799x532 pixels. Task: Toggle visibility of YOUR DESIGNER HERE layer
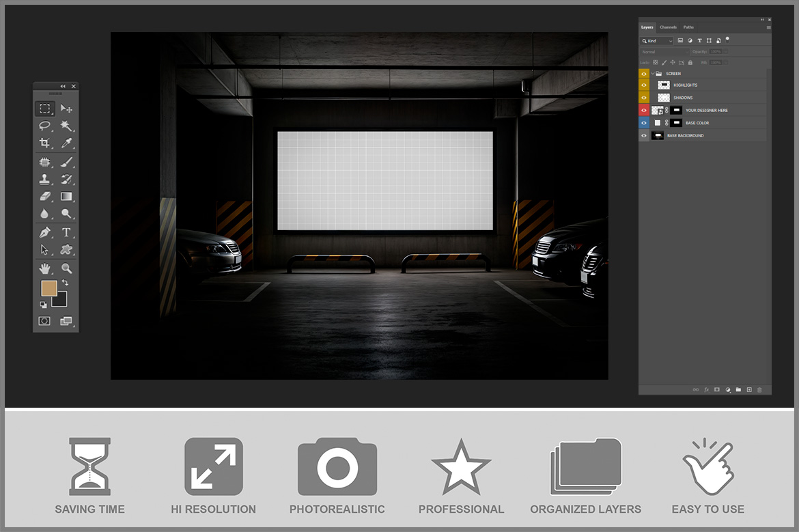(x=644, y=110)
